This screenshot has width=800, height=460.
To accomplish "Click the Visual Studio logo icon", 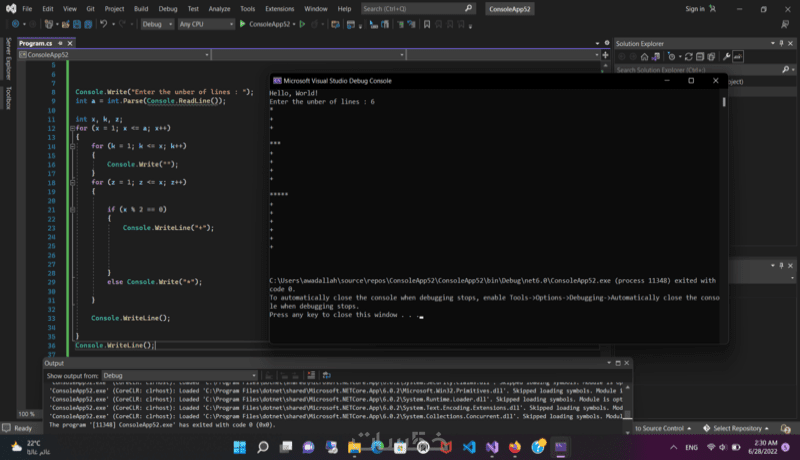I will pos(11,9).
